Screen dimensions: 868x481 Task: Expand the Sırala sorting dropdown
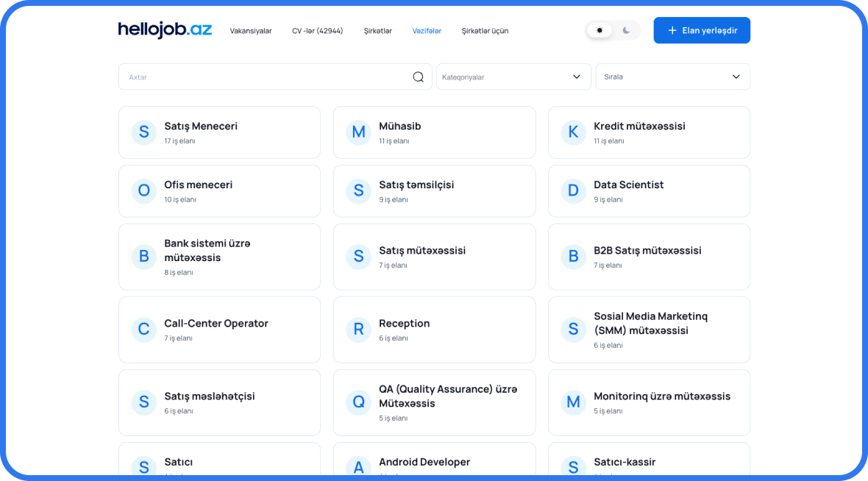[672, 76]
